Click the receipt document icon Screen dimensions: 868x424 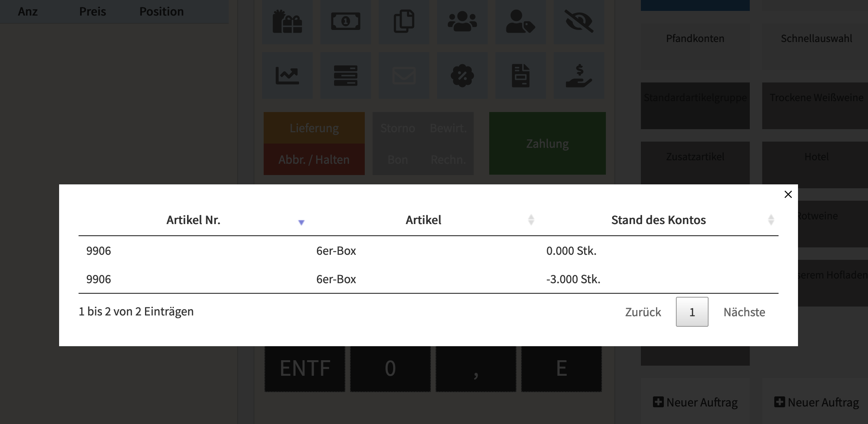(520, 75)
